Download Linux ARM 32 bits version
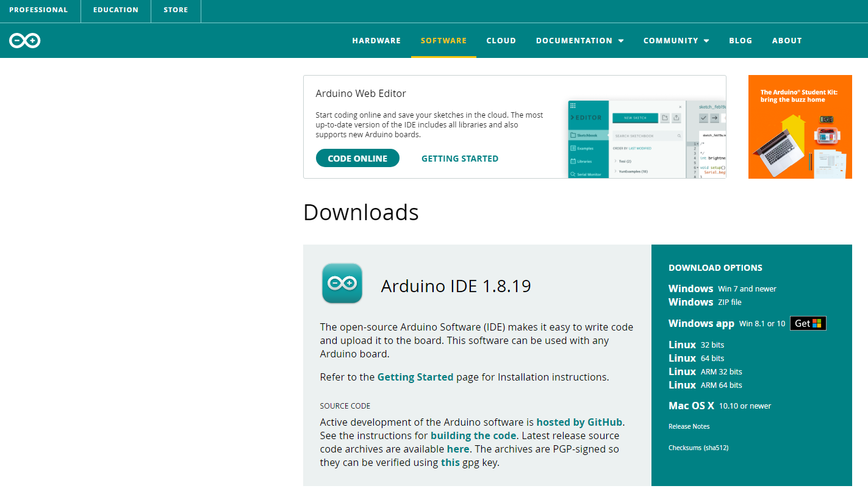Image resolution: width=868 pixels, height=494 pixels. point(705,371)
